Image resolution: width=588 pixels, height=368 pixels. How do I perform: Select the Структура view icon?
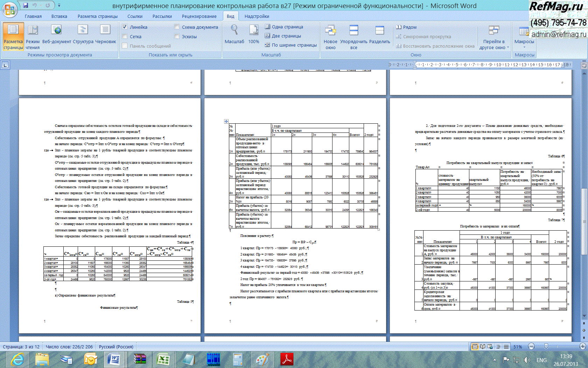(x=83, y=30)
